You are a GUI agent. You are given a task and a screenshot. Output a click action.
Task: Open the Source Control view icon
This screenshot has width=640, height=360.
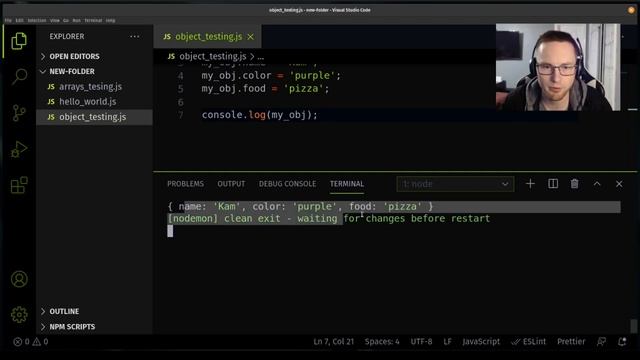(19, 113)
